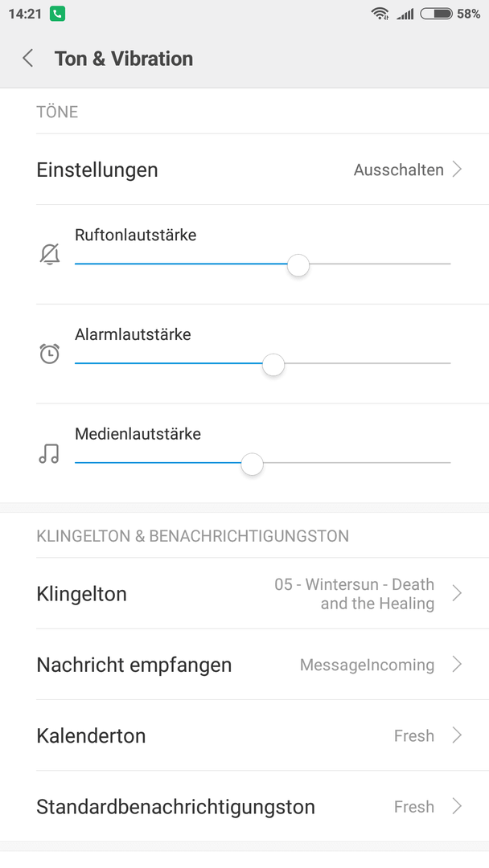Tap the Ausschalten value text
The image size is (489, 868).
click(399, 170)
